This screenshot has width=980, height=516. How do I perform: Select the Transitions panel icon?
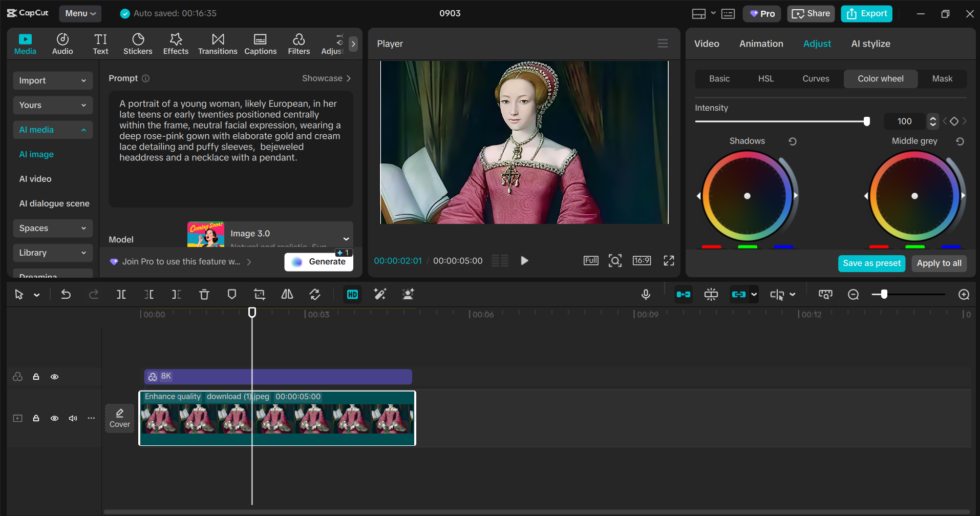[x=218, y=43]
